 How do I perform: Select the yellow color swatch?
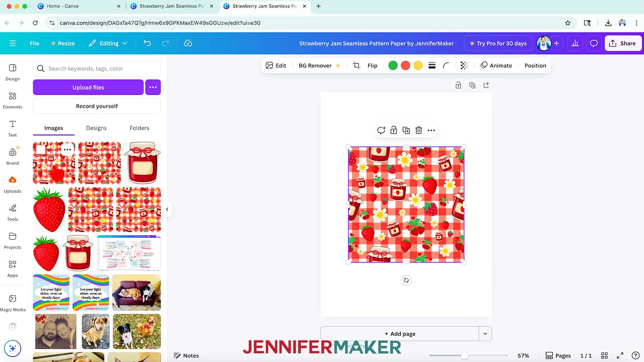point(418,66)
